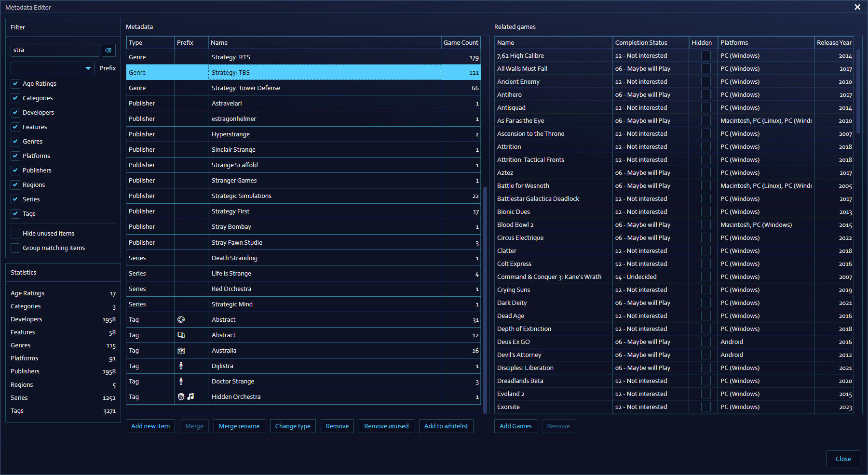Uncheck the Categories filter
This screenshot has width=868, height=475.
[x=15, y=98]
